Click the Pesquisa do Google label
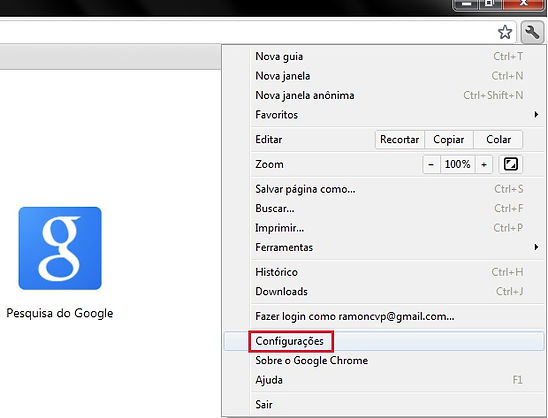548x418 pixels. (60, 313)
